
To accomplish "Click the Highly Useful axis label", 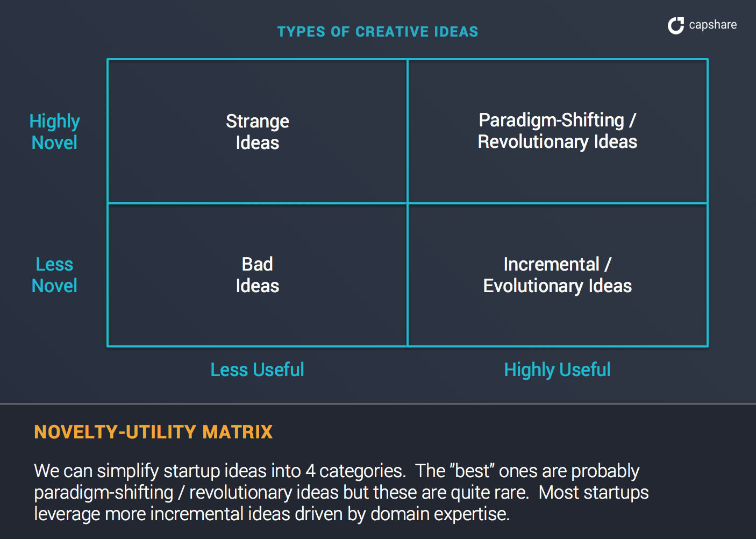I will click(557, 370).
